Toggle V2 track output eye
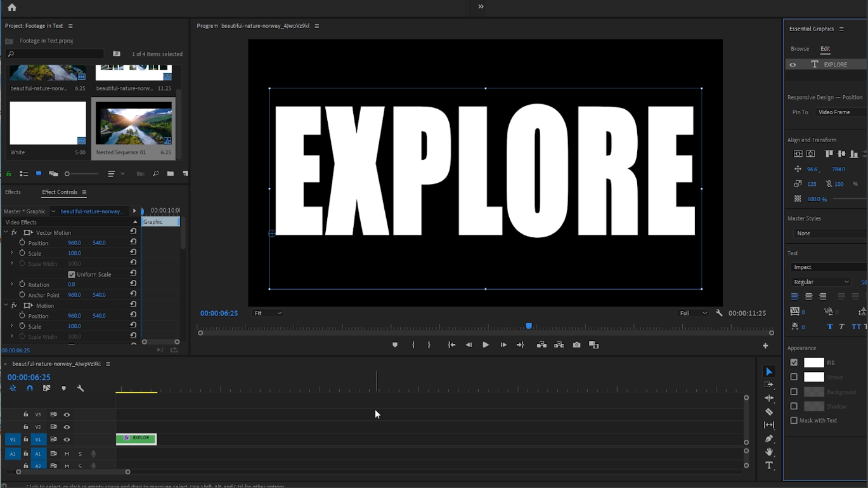This screenshot has height=488, width=868. coord(67,427)
